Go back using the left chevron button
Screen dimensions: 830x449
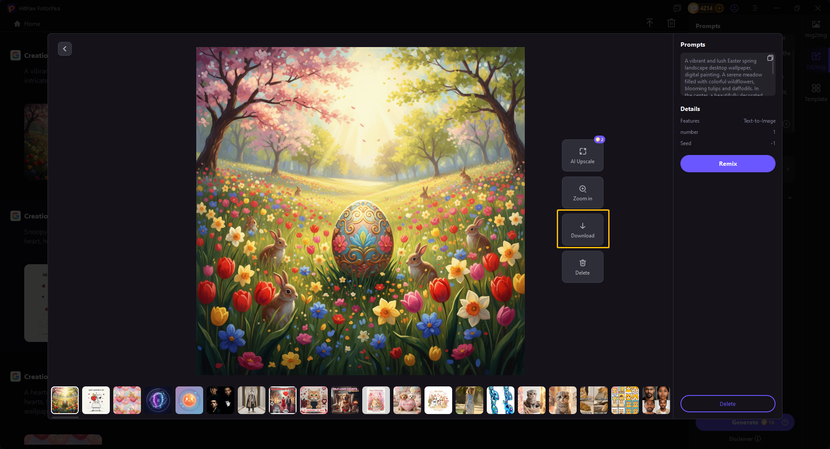[65, 49]
